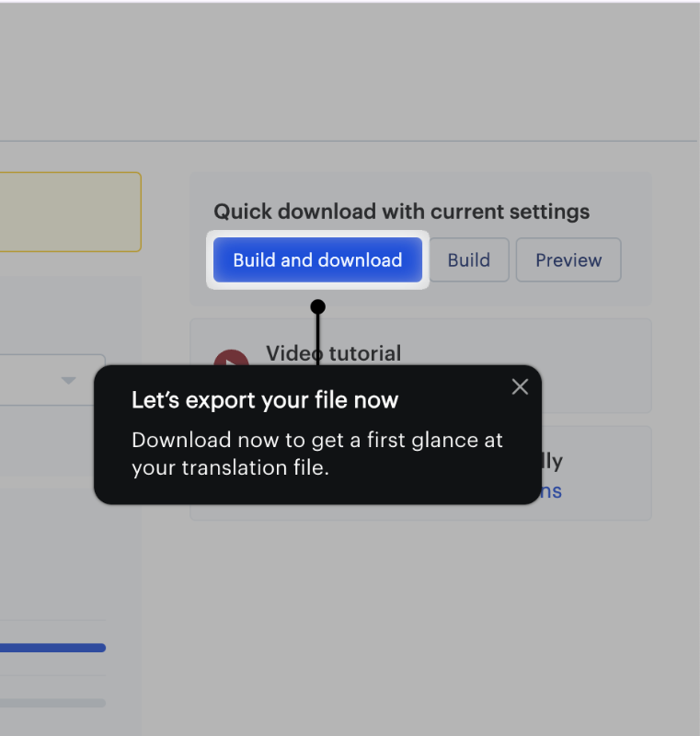Image resolution: width=700 pixels, height=736 pixels.
Task: Click the blue Build and download button
Action: pos(317,260)
